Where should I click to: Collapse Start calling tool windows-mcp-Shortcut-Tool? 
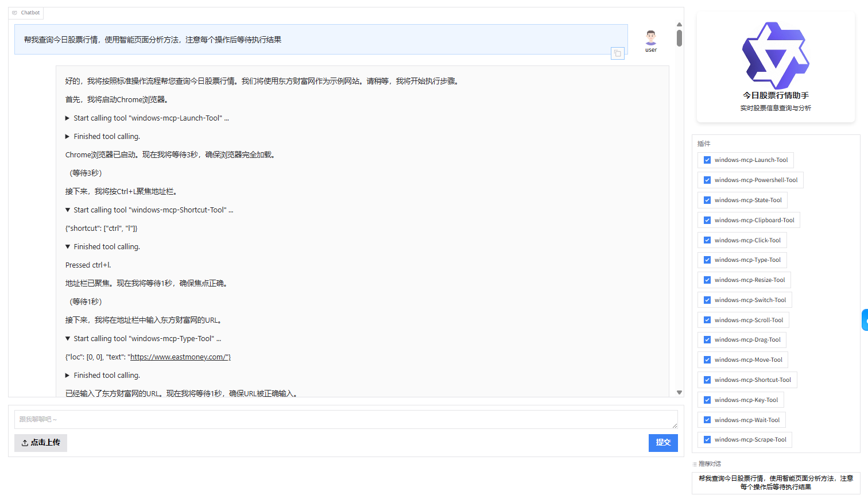coord(149,210)
